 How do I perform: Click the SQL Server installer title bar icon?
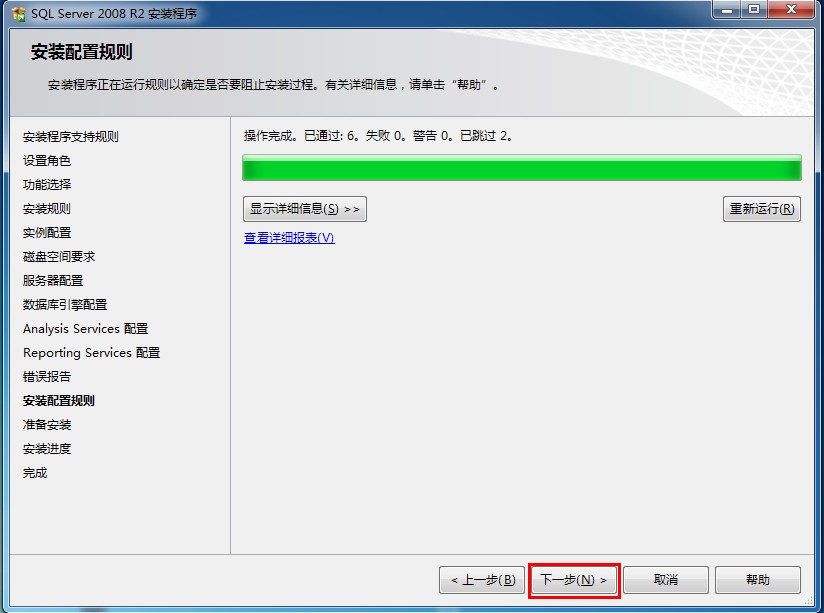coord(18,14)
